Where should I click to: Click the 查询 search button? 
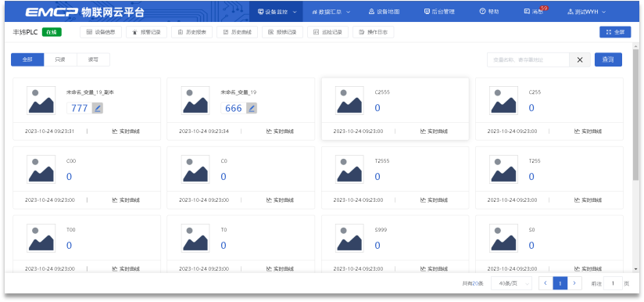[x=608, y=59]
